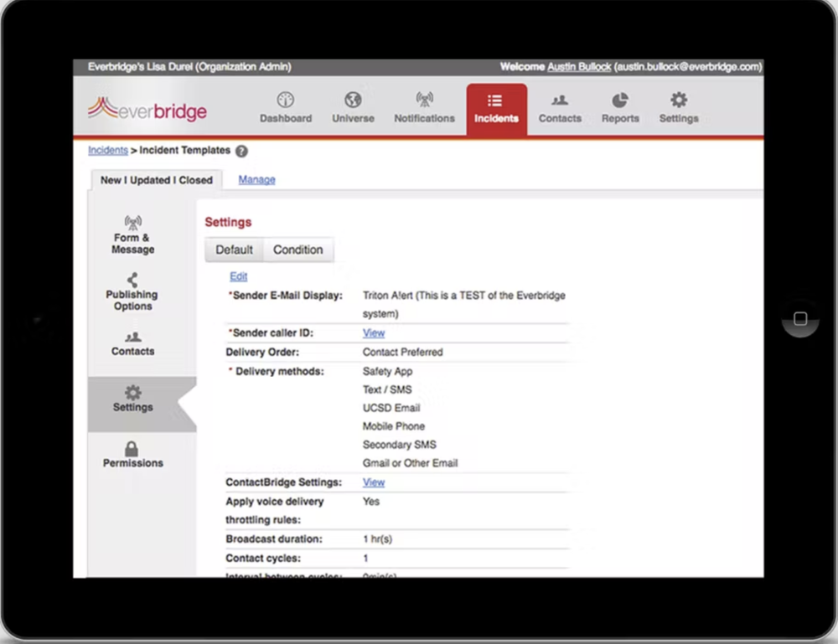The image size is (838, 644).
Task: Open the Reports menu label
Action: (x=620, y=119)
